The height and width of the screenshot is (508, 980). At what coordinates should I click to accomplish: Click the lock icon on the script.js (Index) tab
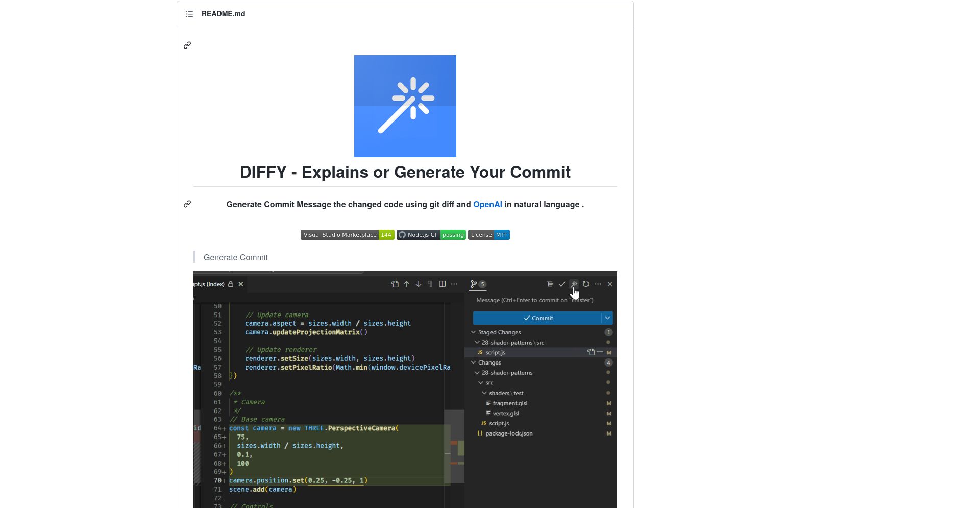click(x=231, y=284)
